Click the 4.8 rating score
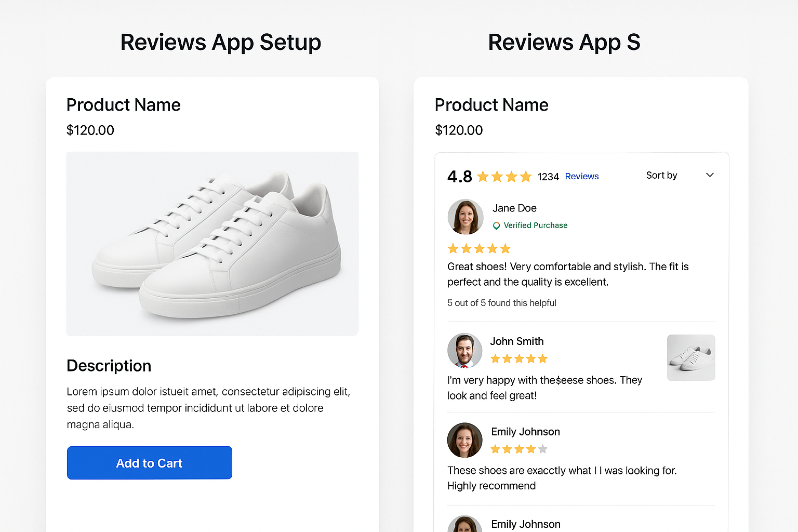The image size is (798, 532). 459,176
